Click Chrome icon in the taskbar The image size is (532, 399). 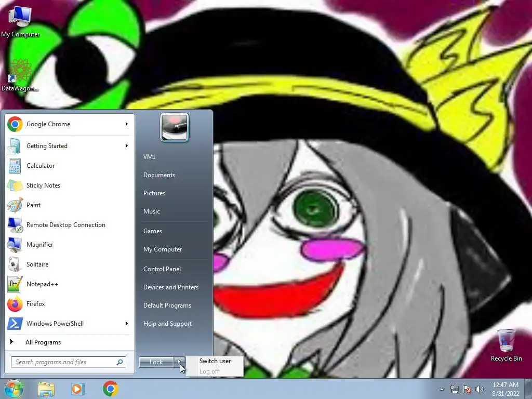(110, 389)
